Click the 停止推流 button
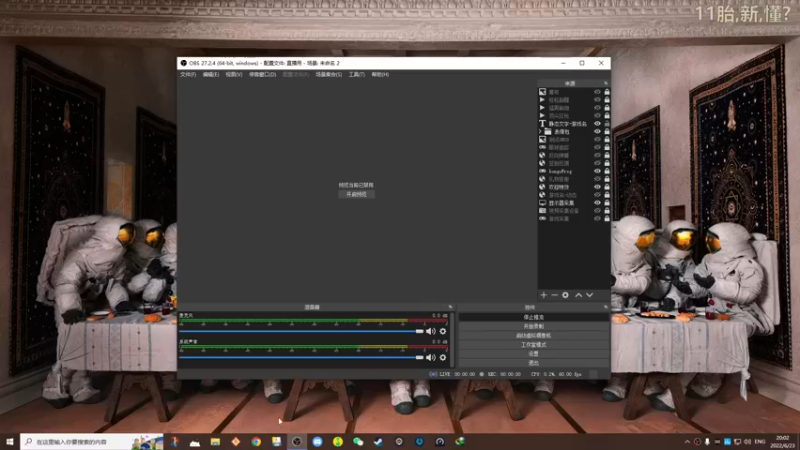 tap(534, 317)
